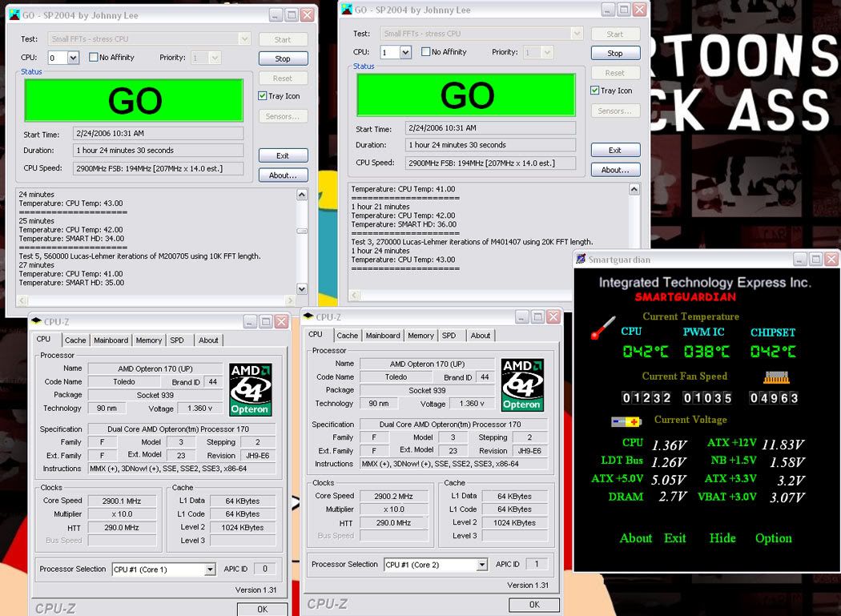Click AMD64 Opteron logo in right CPU-Z
The image size is (841, 616).
(522, 384)
